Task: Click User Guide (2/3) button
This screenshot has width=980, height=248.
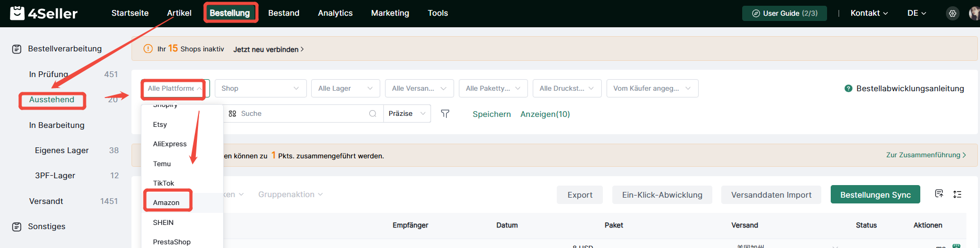Action: pyautogui.click(x=784, y=14)
